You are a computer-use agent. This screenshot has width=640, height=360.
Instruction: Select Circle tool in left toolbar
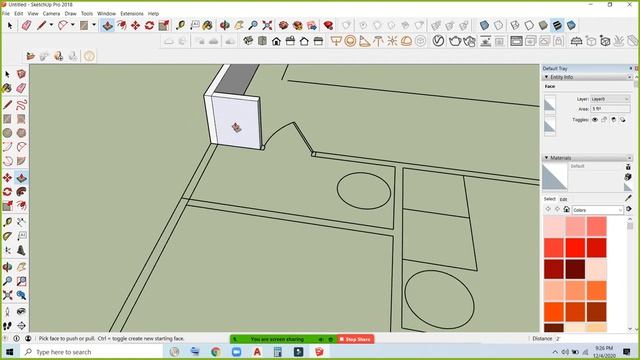[x=7, y=133]
